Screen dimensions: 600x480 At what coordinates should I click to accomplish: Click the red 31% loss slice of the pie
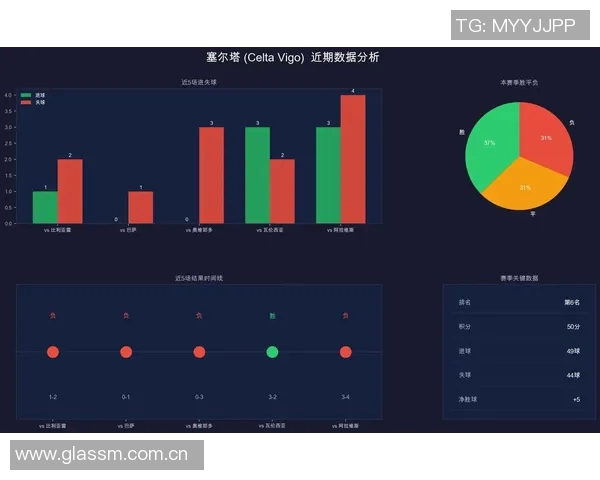pyautogui.click(x=546, y=138)
